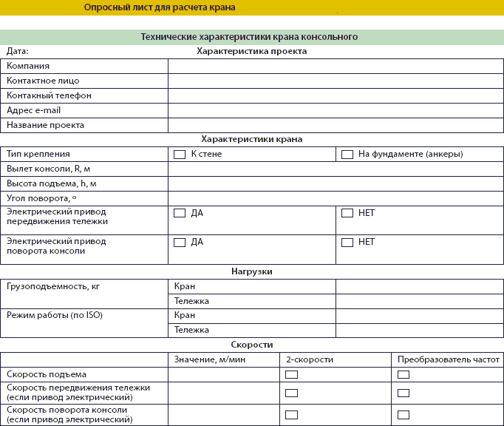The width and height of the screenshot is (504, 426).
Task: Click the Грузоподъемность Кран value field
Action: [x=420, y=287]
